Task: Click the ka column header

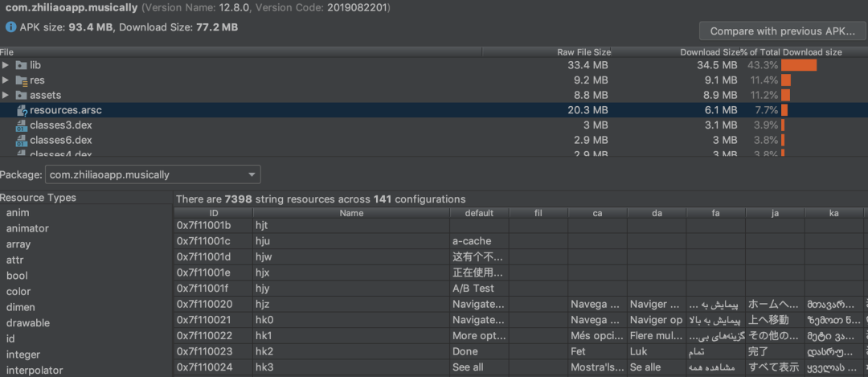Action: click(834, 213)
